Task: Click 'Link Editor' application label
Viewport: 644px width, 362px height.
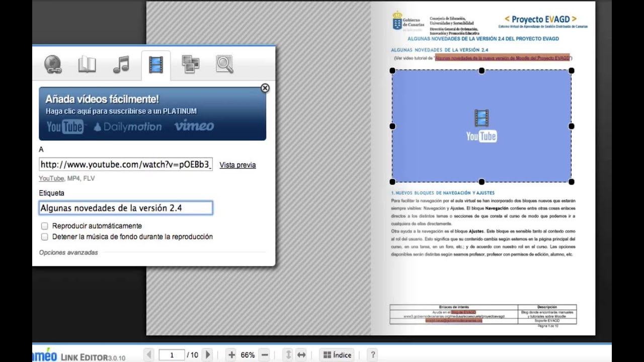Action: (x=93, y=357)
